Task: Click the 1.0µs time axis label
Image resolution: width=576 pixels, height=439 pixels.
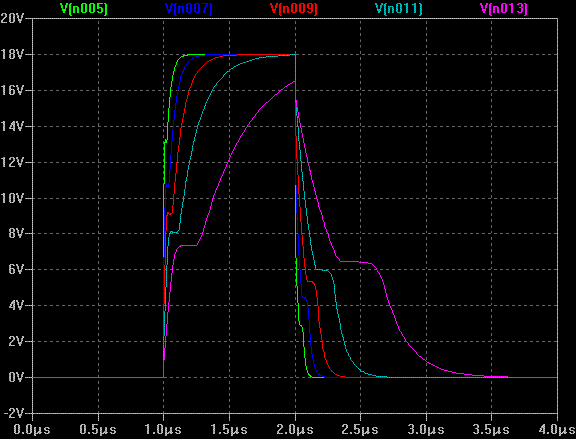Action: (163, 429)
